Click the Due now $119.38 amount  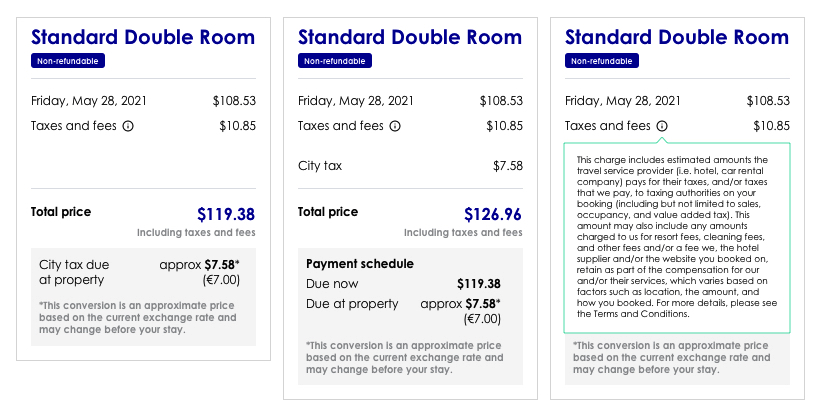[x=479, y=284]
